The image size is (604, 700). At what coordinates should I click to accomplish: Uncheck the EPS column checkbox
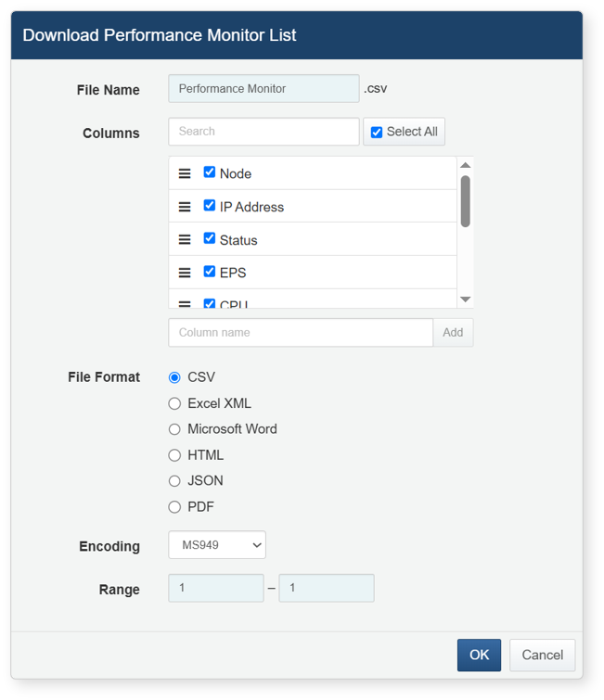209,272
